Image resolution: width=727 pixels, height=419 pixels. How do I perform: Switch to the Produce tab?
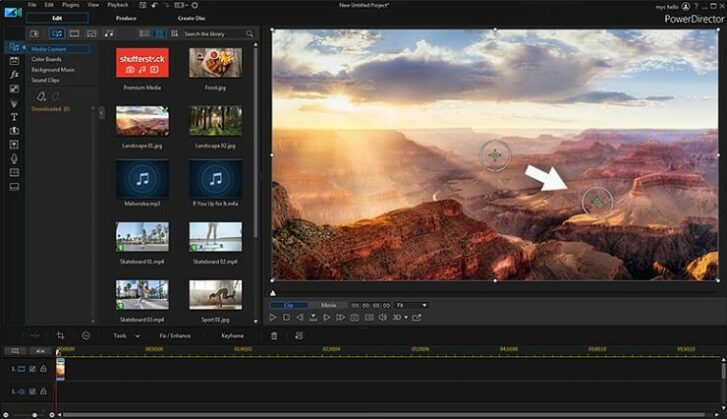click(126, 18)
